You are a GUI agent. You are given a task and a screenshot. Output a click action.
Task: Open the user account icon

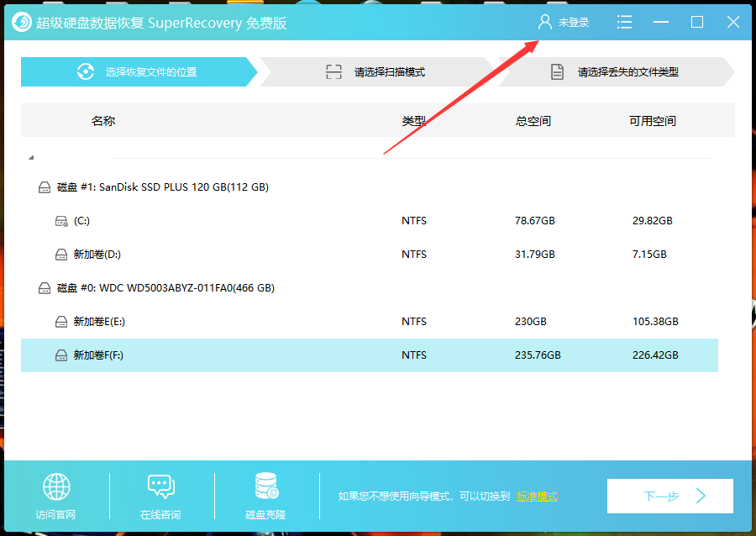[x=545, y=22]
